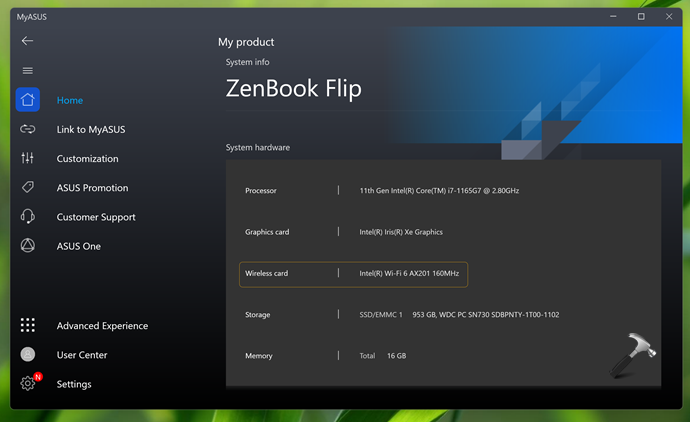Click the Customization sliders icon
The height and width of the screenshot is (422, 690).
pyautogui.click(x=27, y=158)
